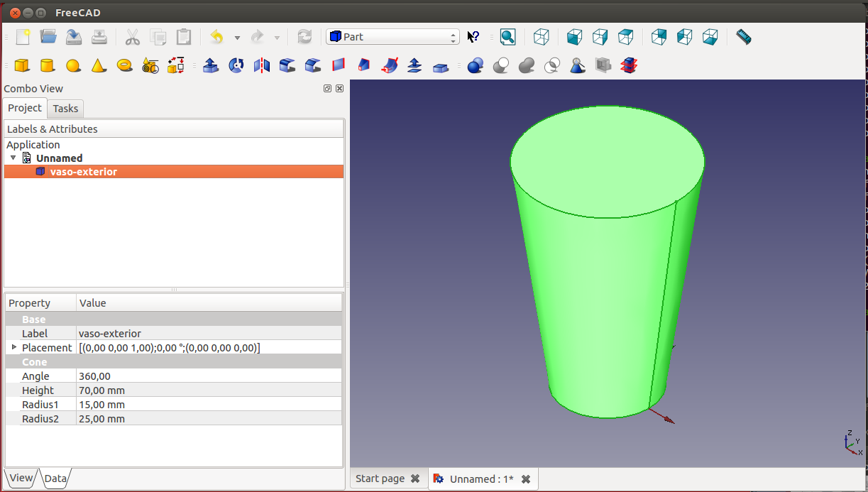The height and width of the screenshot is (492, 868).
Task: Select the View property tab
Action: pyautogui.click(x=21, y=478)
